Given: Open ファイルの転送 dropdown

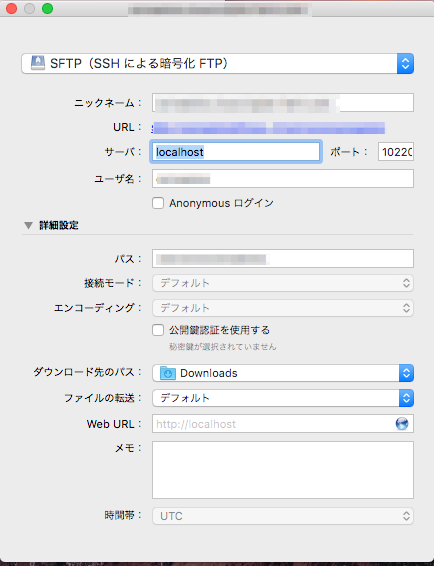Looking at the screenshot, I should pyautogui.click(x=283, y=398).
